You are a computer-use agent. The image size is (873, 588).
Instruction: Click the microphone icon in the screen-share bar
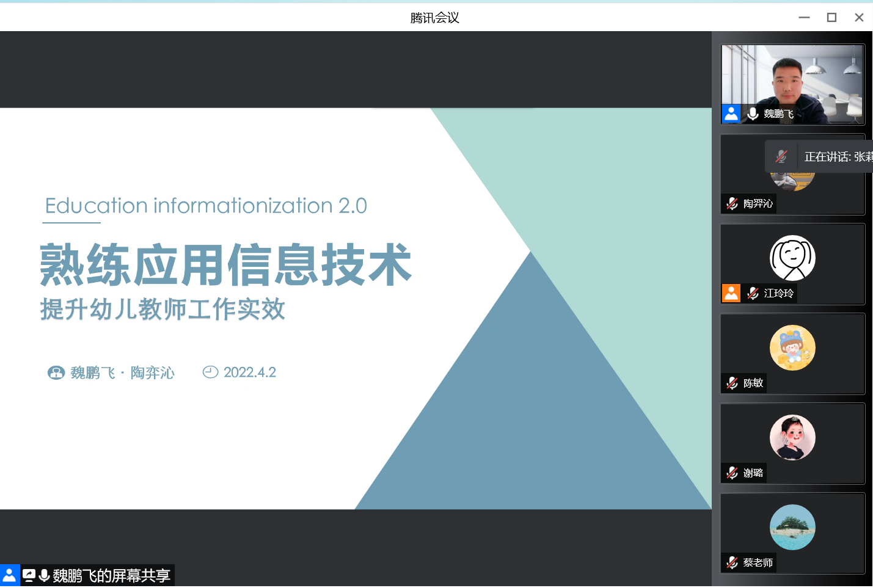coord(44,575)
